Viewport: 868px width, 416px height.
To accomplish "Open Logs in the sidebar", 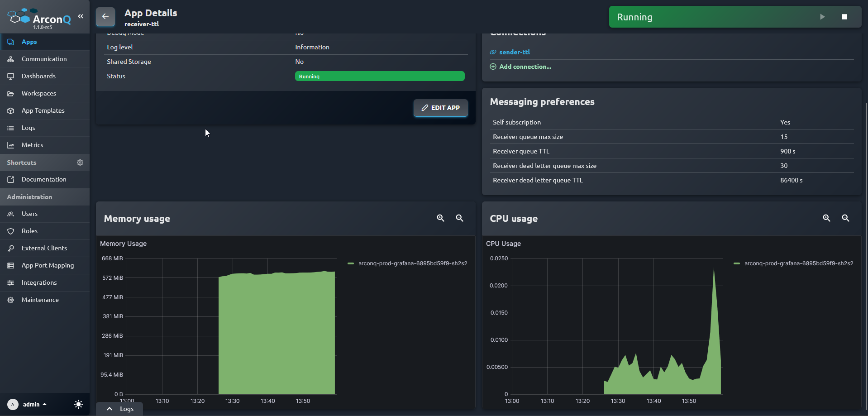I will (x=45, y=128).
